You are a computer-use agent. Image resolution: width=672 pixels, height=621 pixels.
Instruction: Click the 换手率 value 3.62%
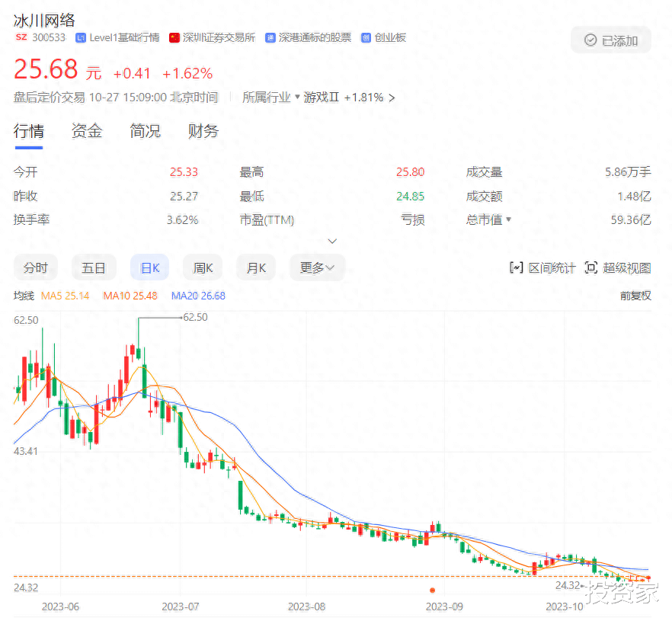183,220
